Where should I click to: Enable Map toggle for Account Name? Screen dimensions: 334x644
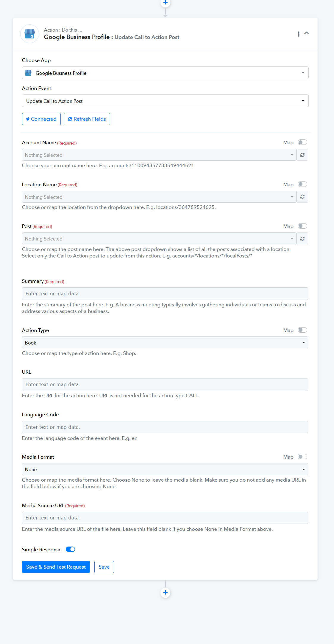pos(302,142)
